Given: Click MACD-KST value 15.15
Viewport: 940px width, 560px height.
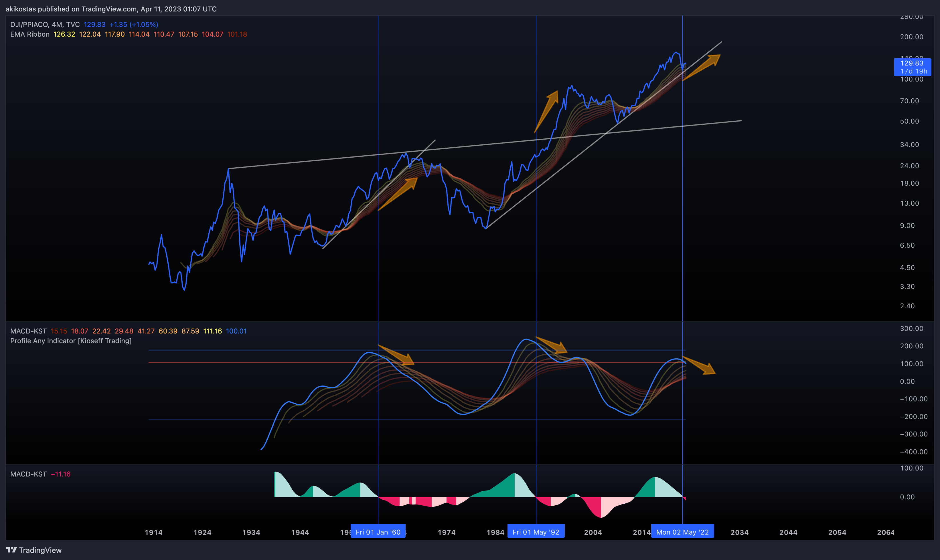Looking at the screenshot, I should 59,331.
